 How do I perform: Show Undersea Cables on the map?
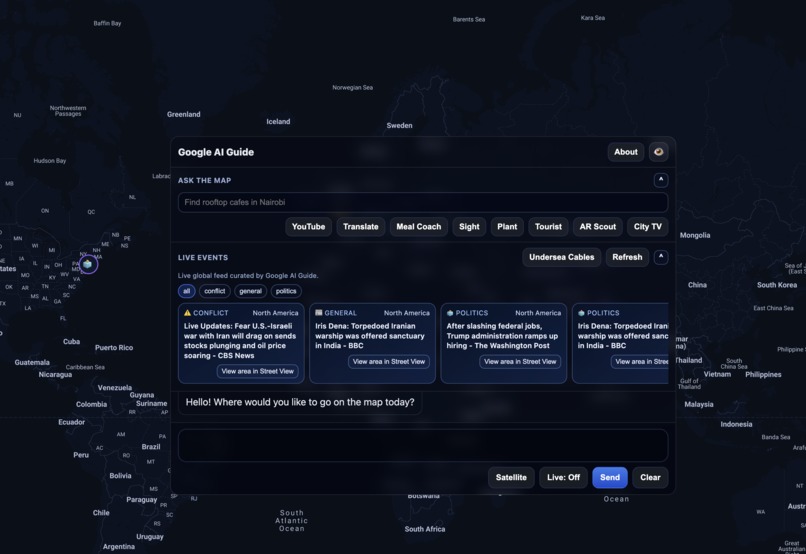561,257
